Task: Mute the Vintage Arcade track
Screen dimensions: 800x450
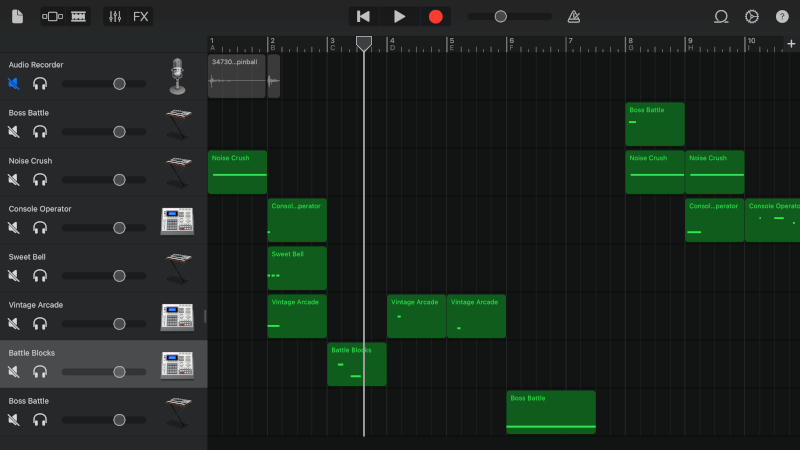Action: (14, 323)
